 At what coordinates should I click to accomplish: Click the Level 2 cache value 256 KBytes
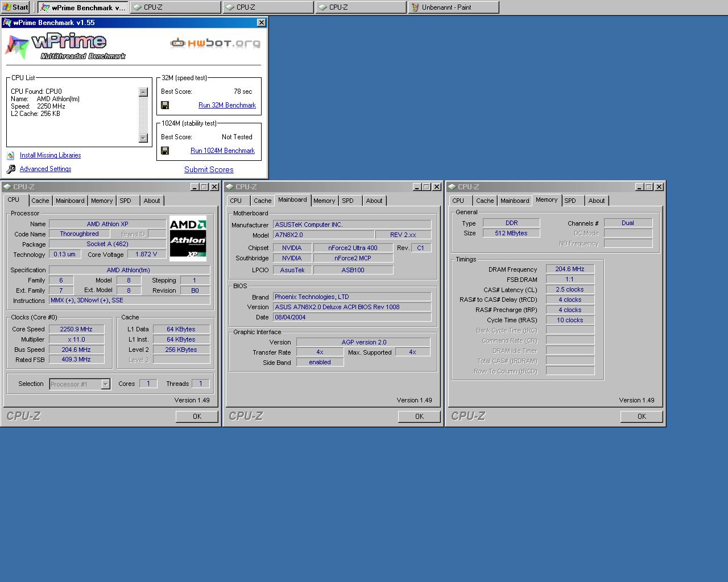[181, 350]
